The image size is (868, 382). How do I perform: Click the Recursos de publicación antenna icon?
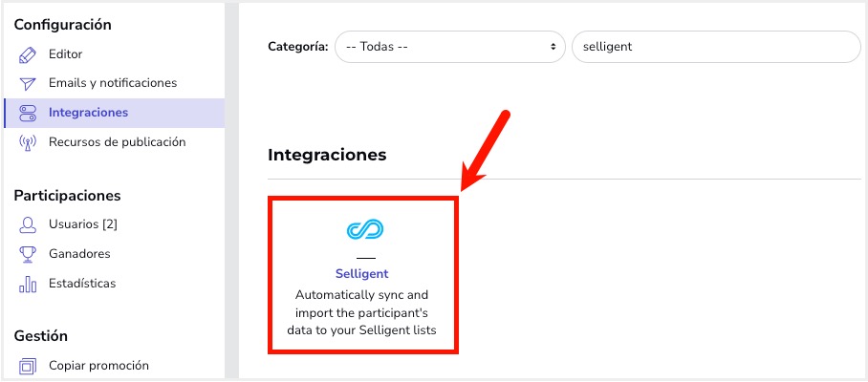(x=28, y=143)
